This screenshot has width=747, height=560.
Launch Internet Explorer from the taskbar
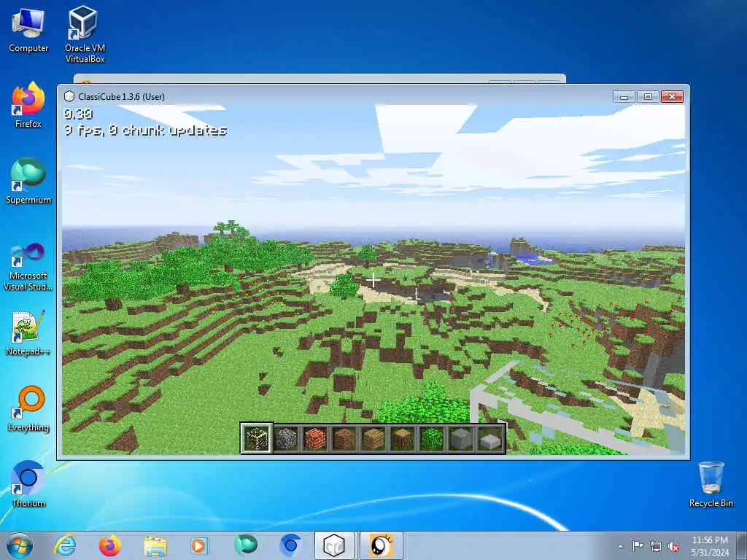click(x=65, y=545)
